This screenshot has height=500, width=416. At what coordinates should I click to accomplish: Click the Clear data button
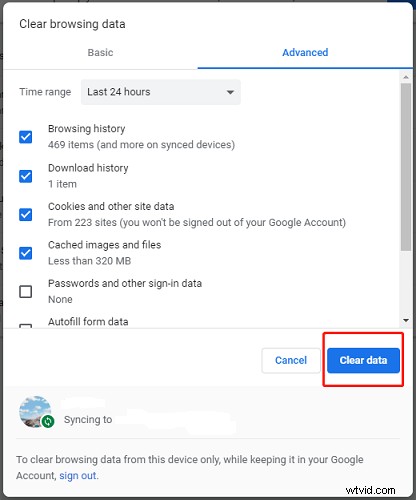click(363, 360)
